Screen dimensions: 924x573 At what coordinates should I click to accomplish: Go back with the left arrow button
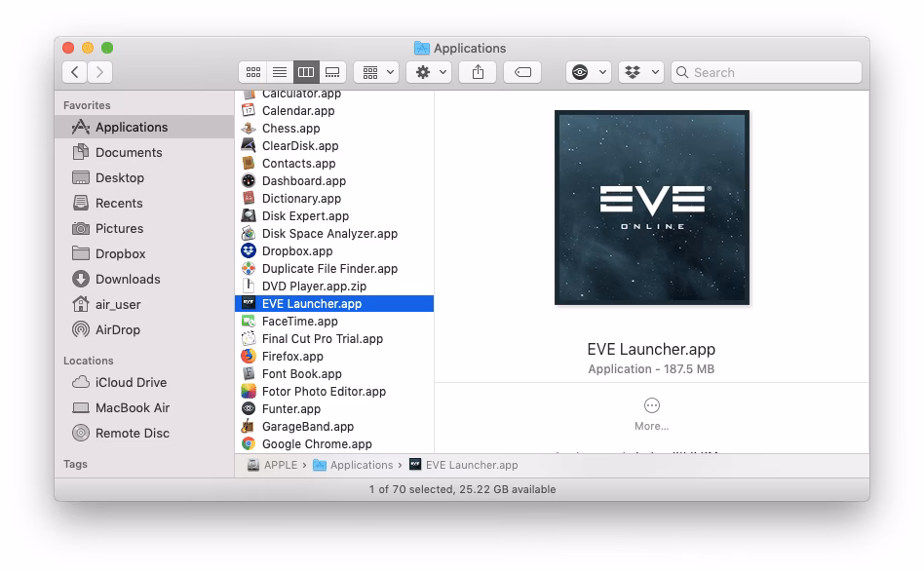click(x=75, y=72)
